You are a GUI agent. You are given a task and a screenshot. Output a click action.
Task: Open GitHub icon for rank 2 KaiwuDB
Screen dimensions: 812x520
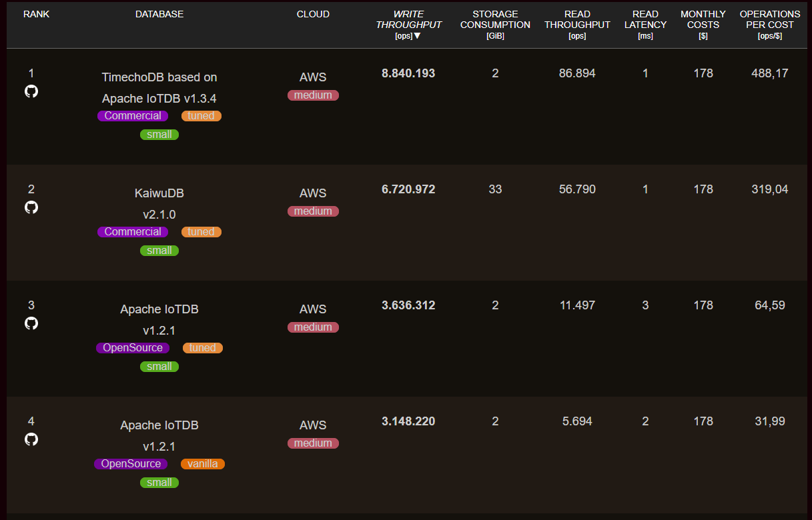(x=31, y=207)
